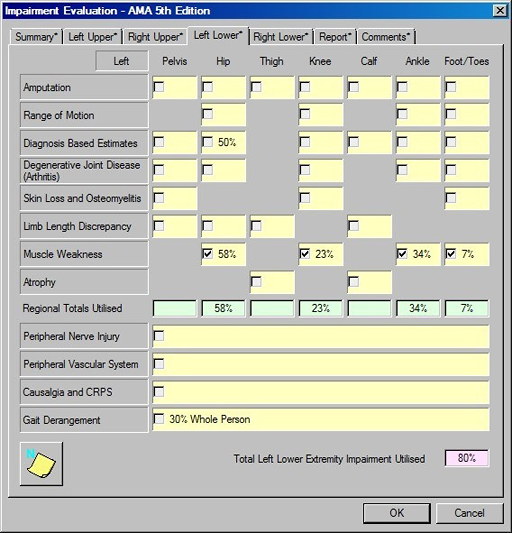The image size is (512, 533).
Task: Close the Impairment Evaluation dialog
Action: 500,11
